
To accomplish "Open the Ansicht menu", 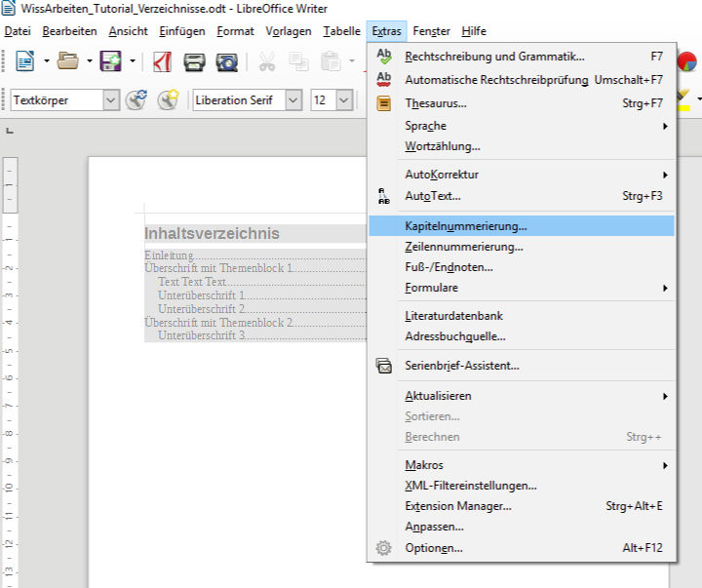I will click(128, 31).
